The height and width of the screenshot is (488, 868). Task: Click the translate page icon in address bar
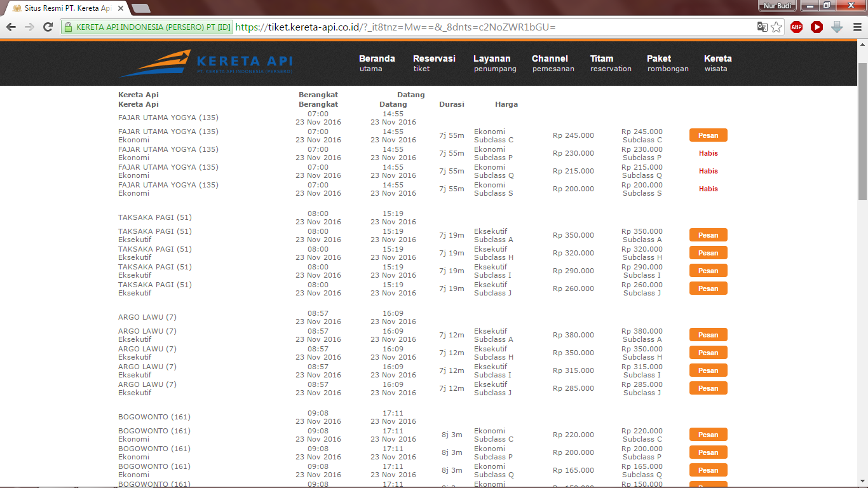[x=762, y=27]
